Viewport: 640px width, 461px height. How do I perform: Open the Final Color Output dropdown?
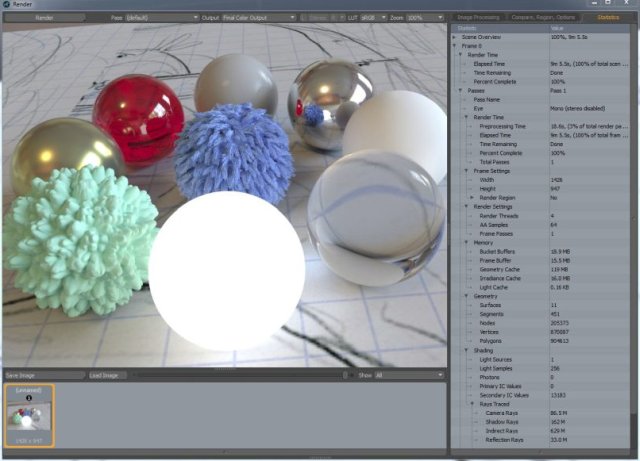click(x=245, y=17)
